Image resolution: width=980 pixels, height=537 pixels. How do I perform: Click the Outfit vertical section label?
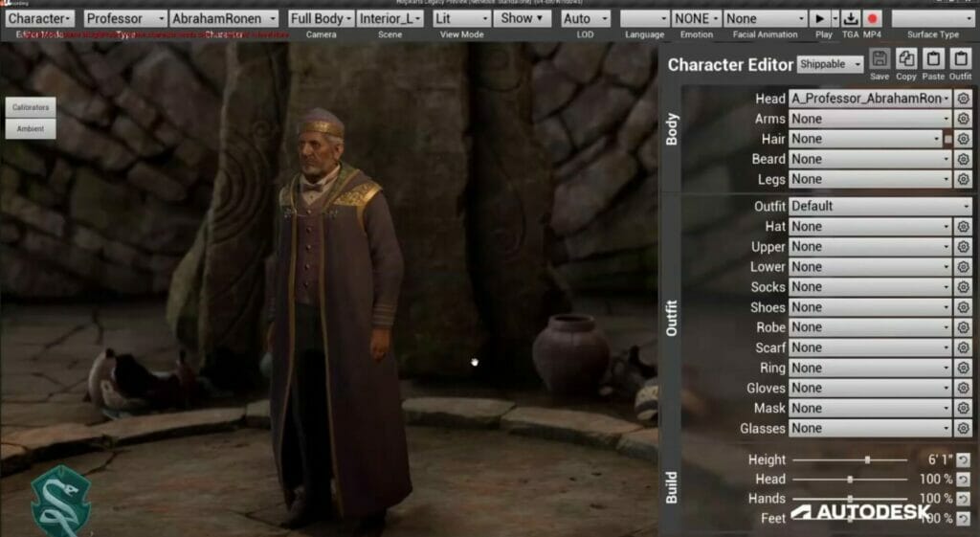point(671,318)
